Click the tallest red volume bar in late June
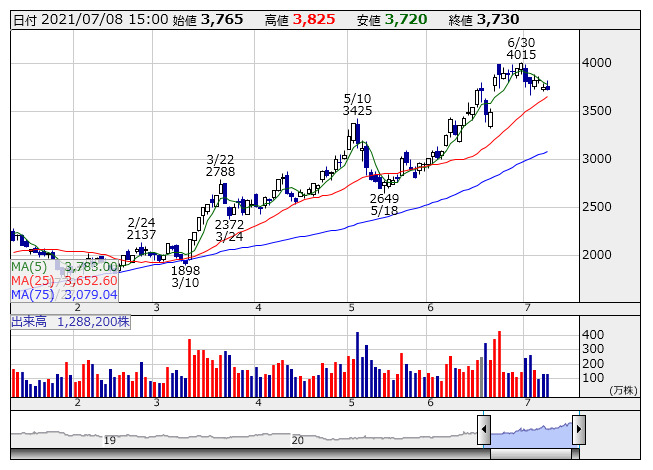Screen dimensions: 653x470 pos(499,364)
